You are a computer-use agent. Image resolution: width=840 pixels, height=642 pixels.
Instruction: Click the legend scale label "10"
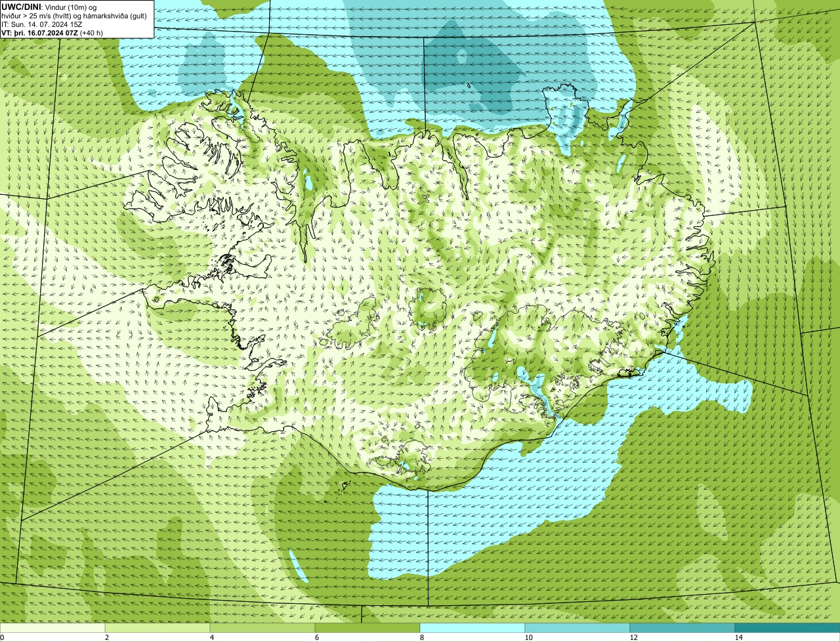pyautogui.click(x=528, y=637)
